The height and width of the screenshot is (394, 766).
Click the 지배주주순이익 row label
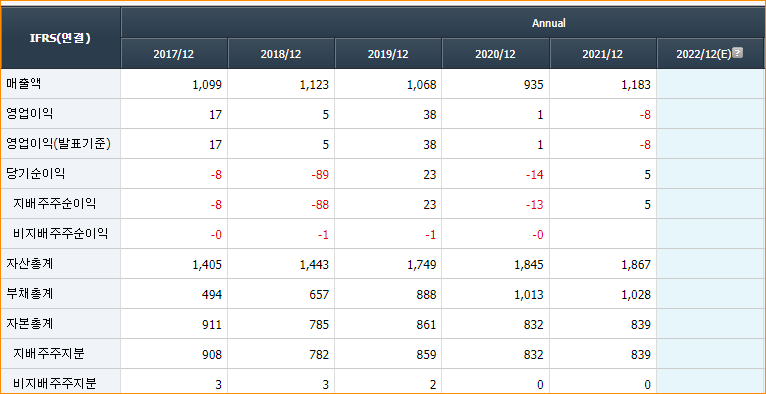tap(54, 204)
